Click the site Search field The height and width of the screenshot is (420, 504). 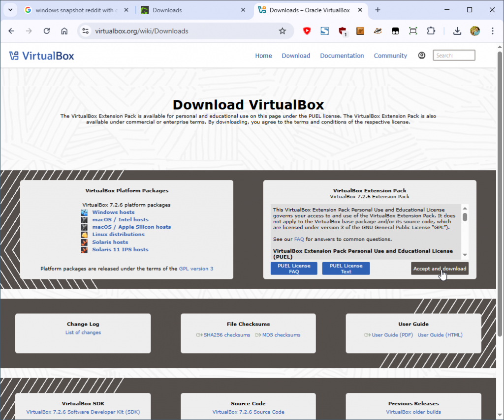[454, 56]
